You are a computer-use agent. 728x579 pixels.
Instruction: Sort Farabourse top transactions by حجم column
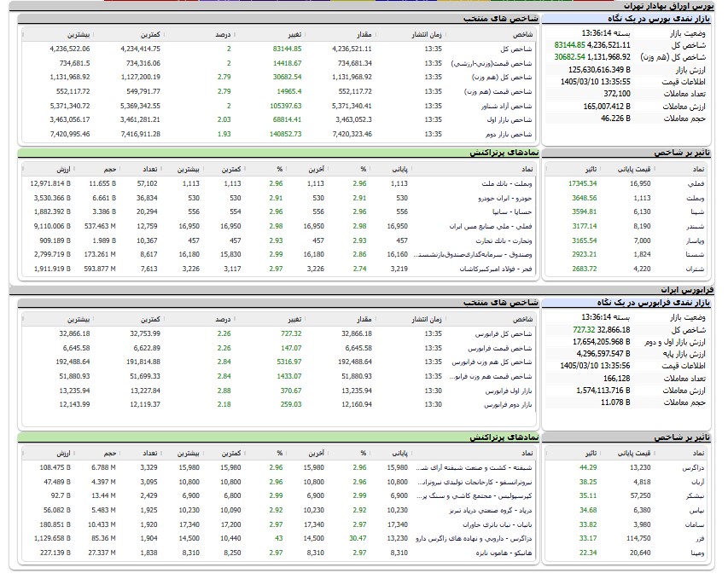110,454
